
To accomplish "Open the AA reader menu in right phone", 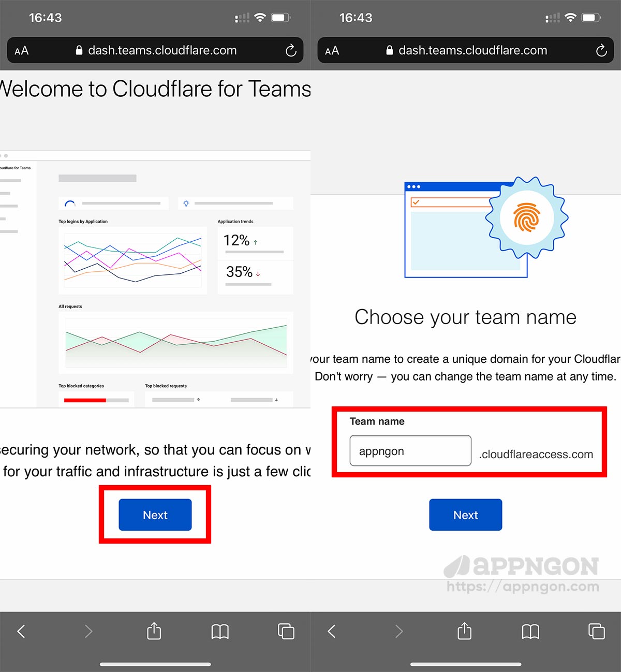I will pyautogui.click(x=332, y=51).
